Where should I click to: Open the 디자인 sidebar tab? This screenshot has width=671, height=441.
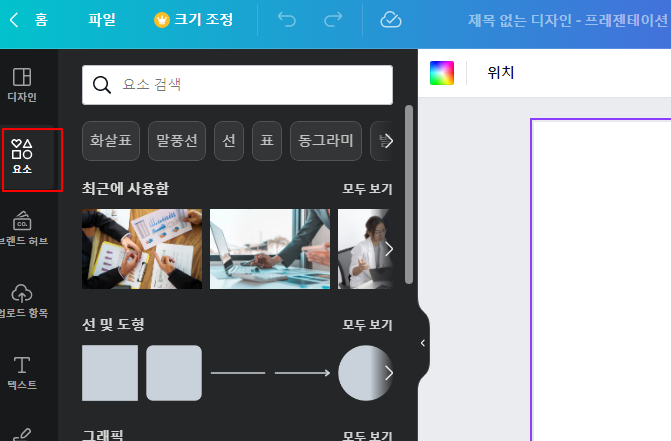22,85
